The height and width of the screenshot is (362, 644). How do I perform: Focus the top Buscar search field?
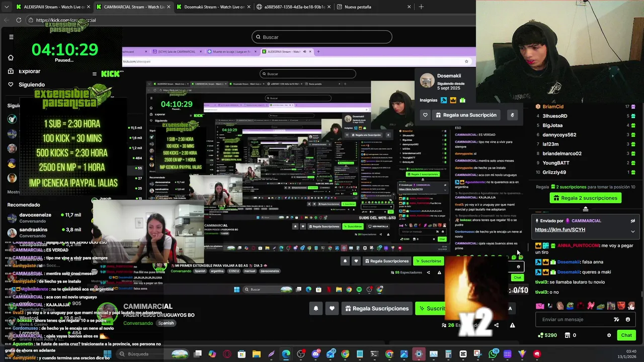[x=322, y=37]
